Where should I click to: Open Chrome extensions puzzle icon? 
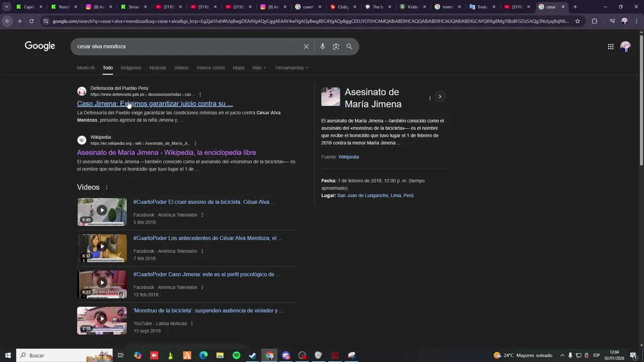click(x=594, y=21)
